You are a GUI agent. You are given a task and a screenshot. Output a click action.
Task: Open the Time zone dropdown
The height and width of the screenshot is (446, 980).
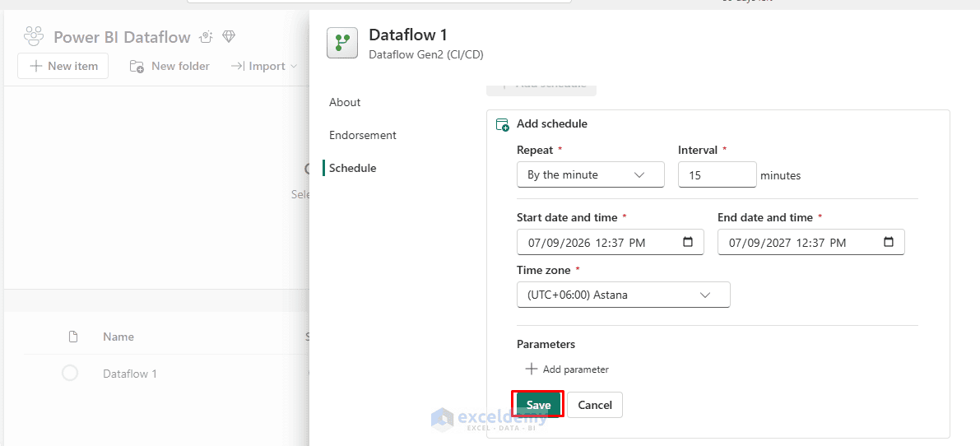[623, 295]
